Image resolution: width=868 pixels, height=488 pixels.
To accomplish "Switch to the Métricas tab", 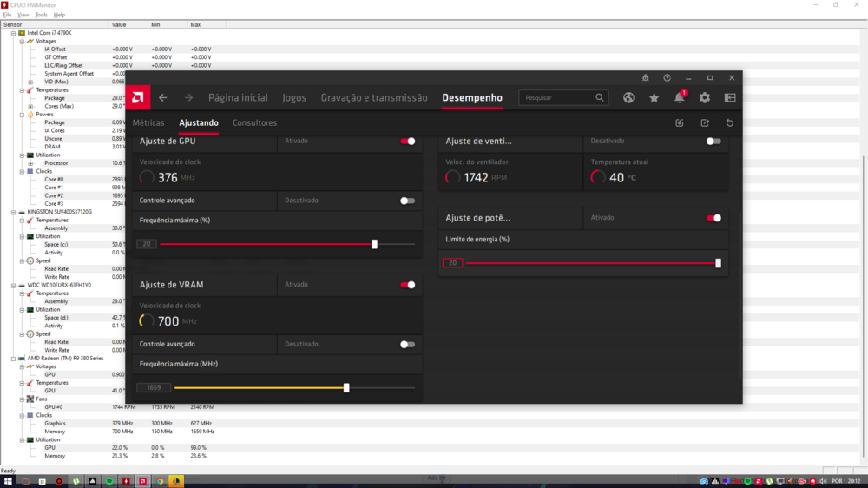I will [x=148, y=123].
